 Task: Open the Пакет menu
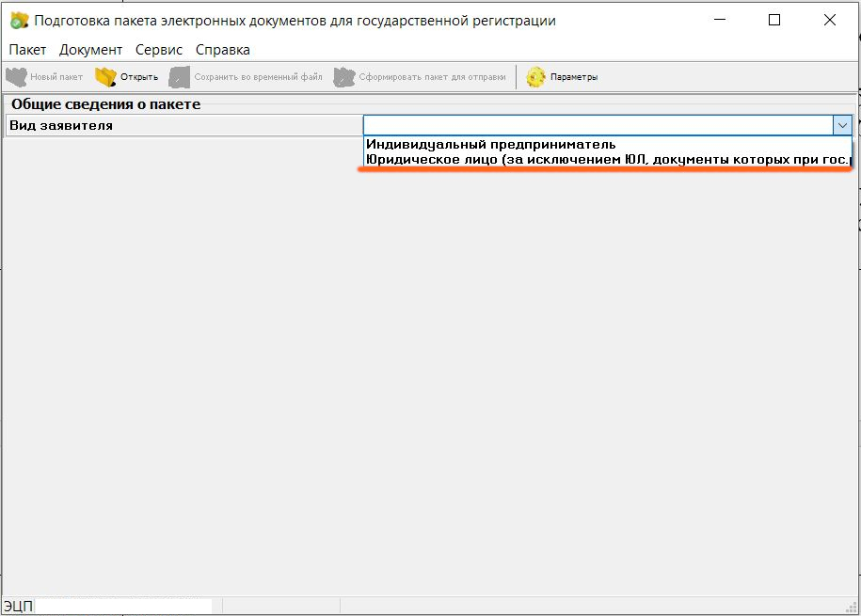(27, 50)
